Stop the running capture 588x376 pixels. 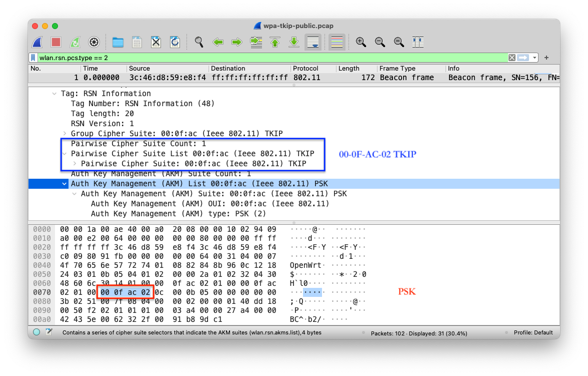(56, 42)
